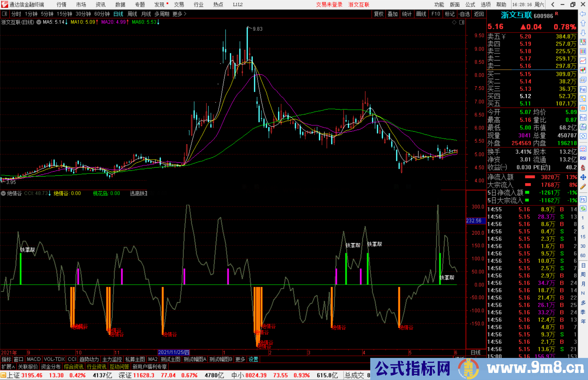Open the 资讯 menu
The height and width of the screenshot is (380, 588).
point(100,5)
